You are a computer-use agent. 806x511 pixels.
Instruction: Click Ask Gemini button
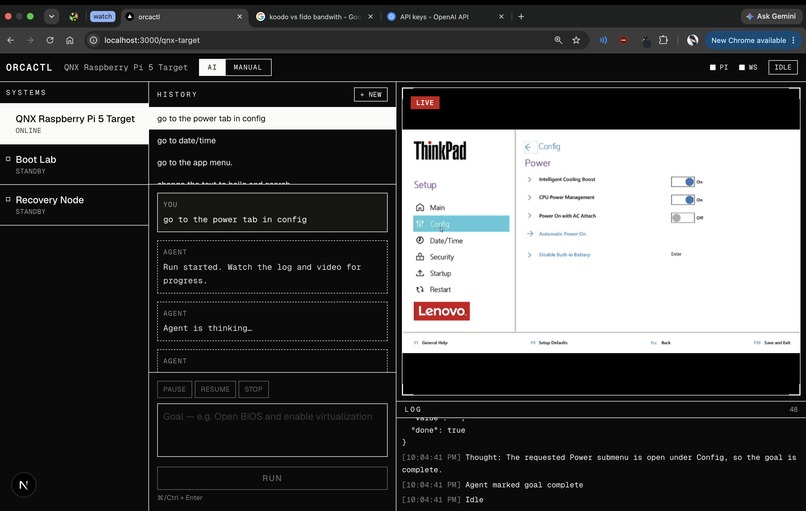[x=771, y=16]
